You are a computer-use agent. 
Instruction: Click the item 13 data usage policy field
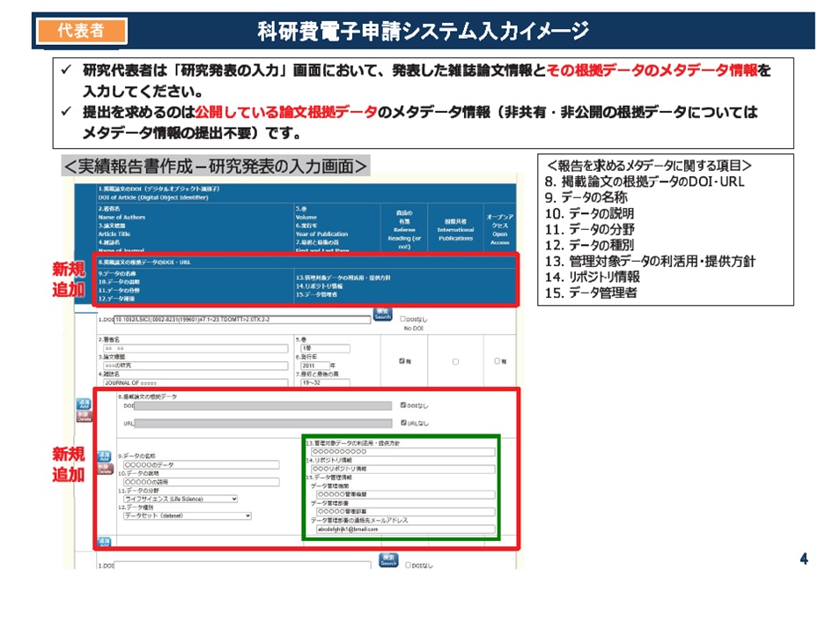point(403,452)
